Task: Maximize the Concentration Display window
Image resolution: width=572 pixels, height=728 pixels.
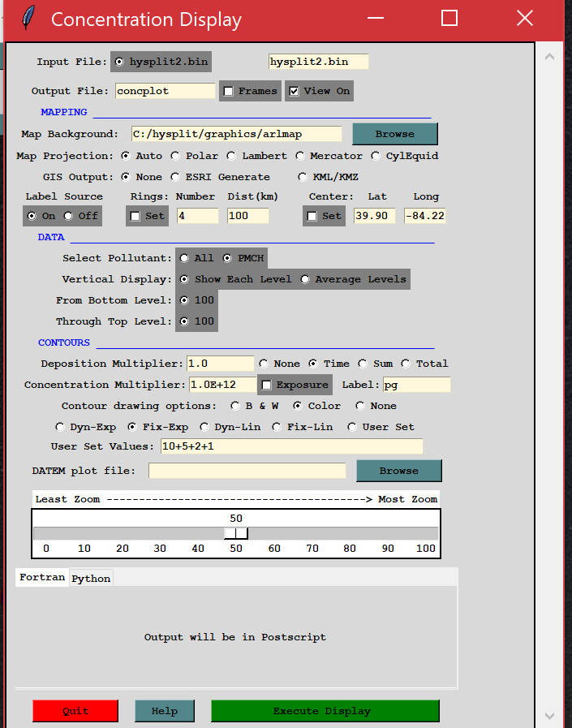Action: pos(449,18)
